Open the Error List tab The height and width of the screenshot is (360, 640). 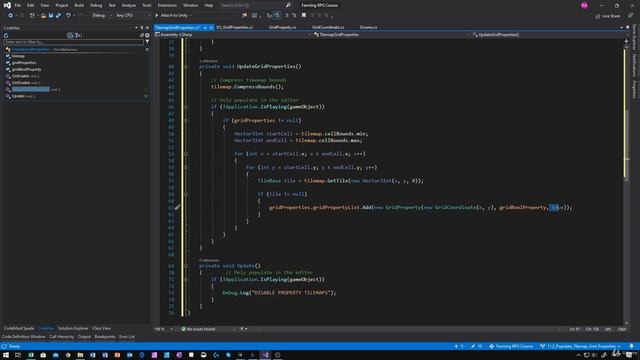127,337
